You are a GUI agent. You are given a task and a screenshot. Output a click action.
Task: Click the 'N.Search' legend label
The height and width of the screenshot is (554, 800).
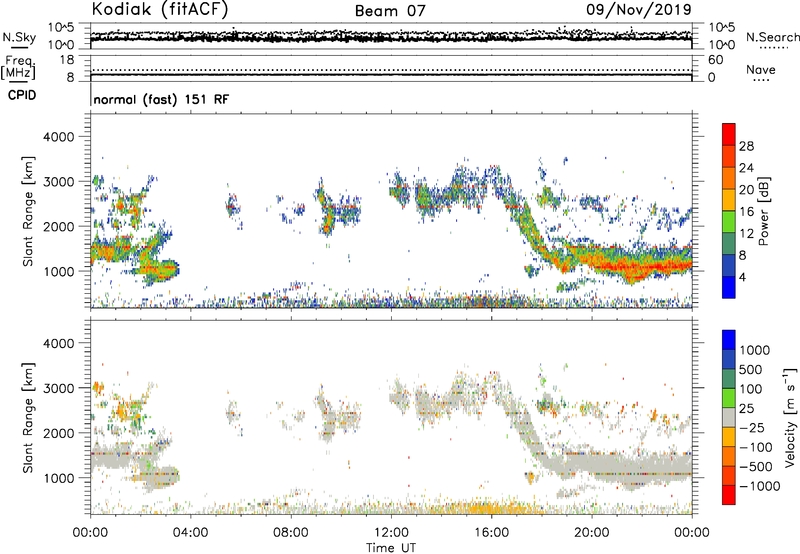[772, 37]
